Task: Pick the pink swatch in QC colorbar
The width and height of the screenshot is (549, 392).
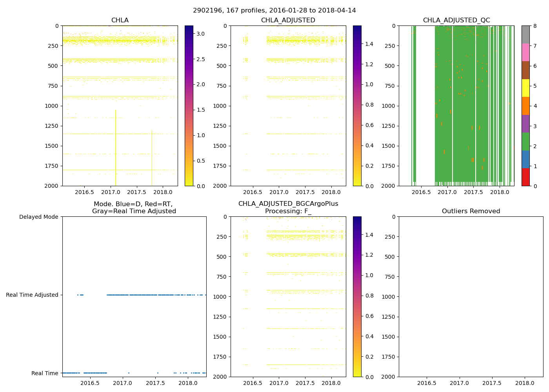Action: (x=525, y=52)
